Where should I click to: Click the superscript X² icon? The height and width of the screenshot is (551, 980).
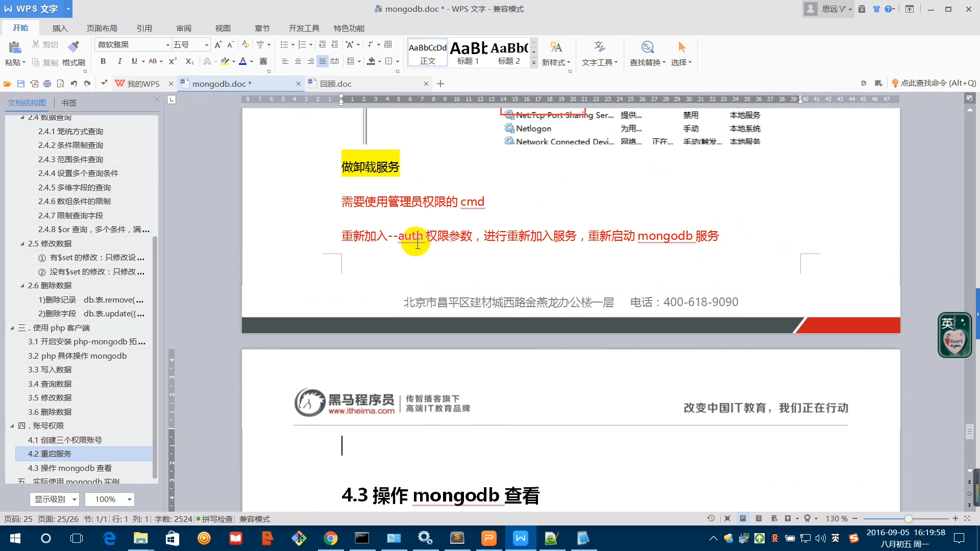click(x=173, y=61)
